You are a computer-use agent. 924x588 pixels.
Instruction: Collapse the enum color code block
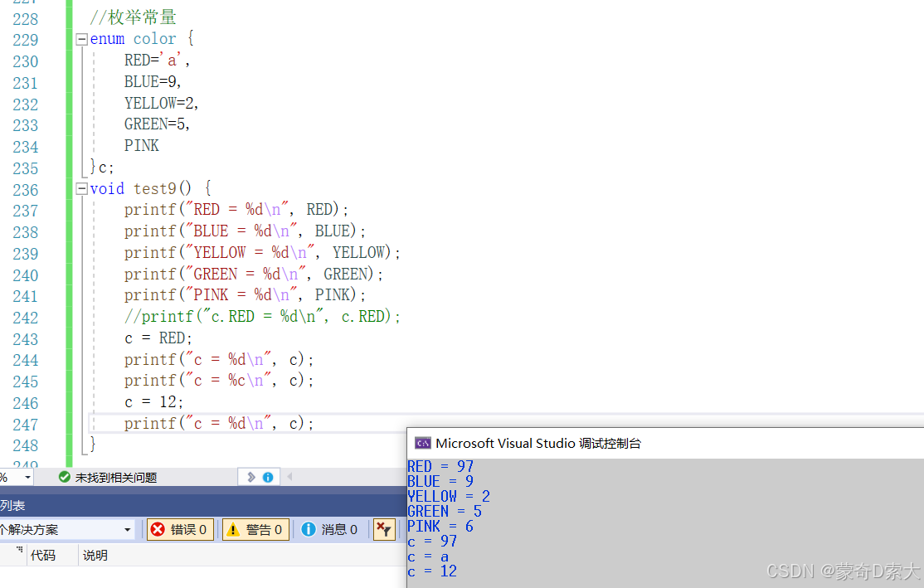tap(81, 40)
